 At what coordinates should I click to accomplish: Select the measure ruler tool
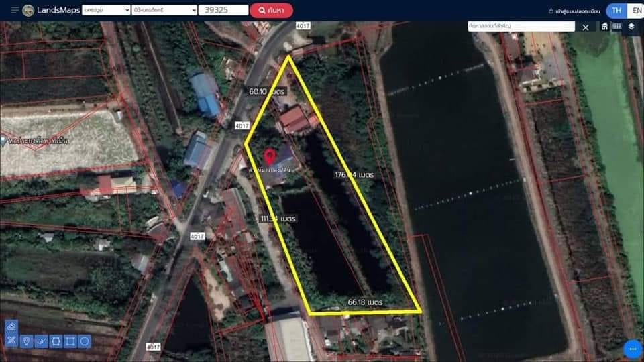(x=11, y=341)
